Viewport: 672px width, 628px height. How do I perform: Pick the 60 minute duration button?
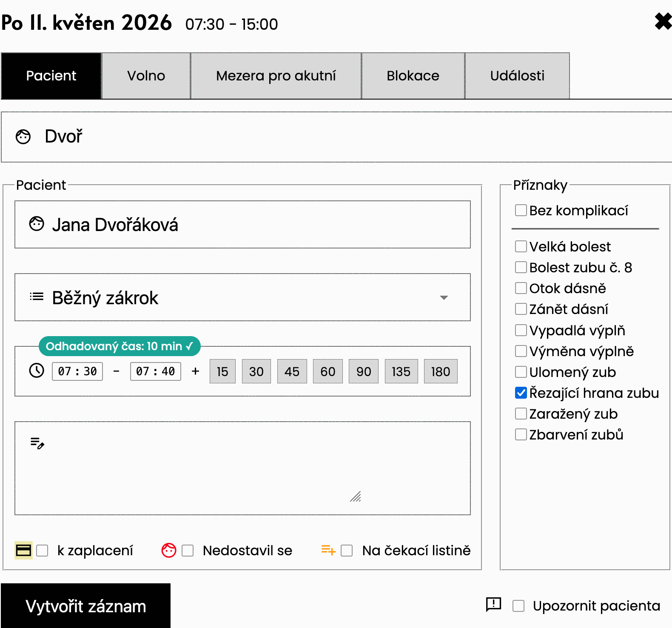[x=327, y=371]
